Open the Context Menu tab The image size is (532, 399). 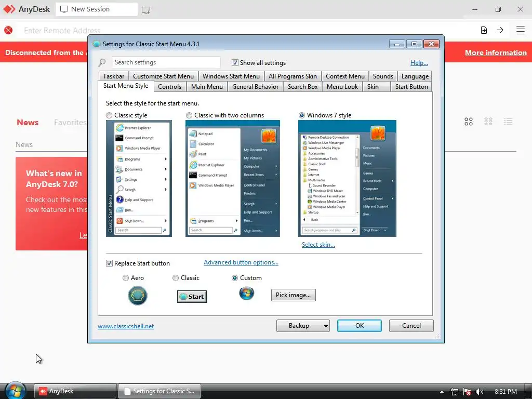(x=345, y=76)
